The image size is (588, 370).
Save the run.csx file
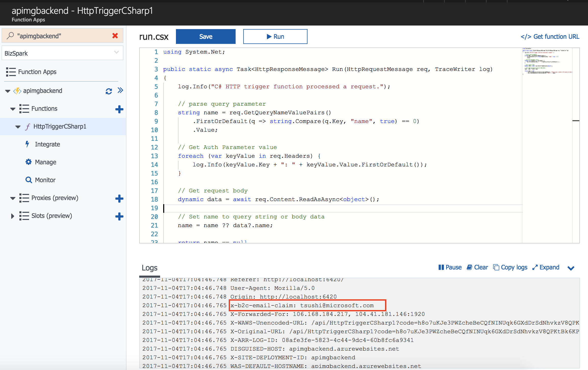click(206, 36)
